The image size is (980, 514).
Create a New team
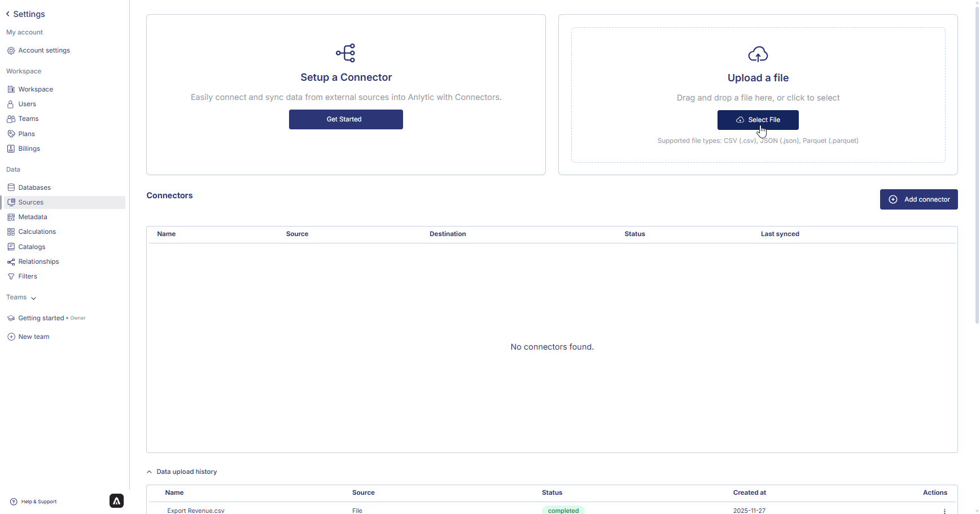click(x=33, y=337)
